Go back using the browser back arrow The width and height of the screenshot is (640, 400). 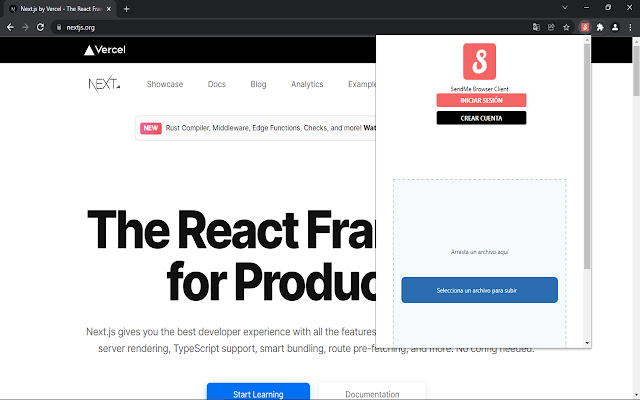pos(10,27)
